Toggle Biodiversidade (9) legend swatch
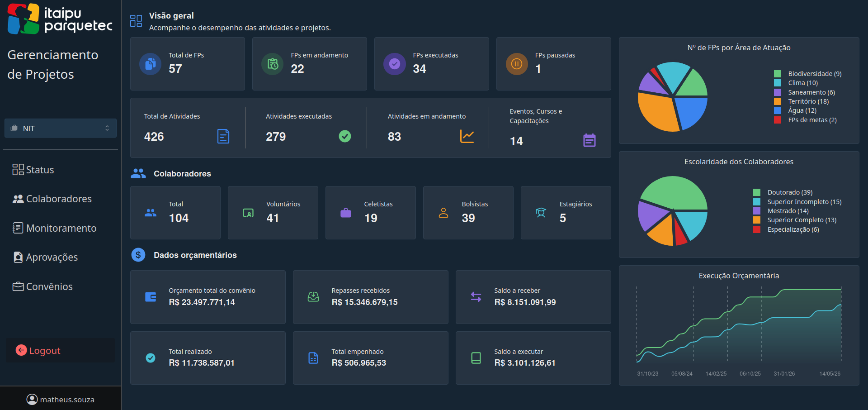868x410 pixels. tap(778, 74)
